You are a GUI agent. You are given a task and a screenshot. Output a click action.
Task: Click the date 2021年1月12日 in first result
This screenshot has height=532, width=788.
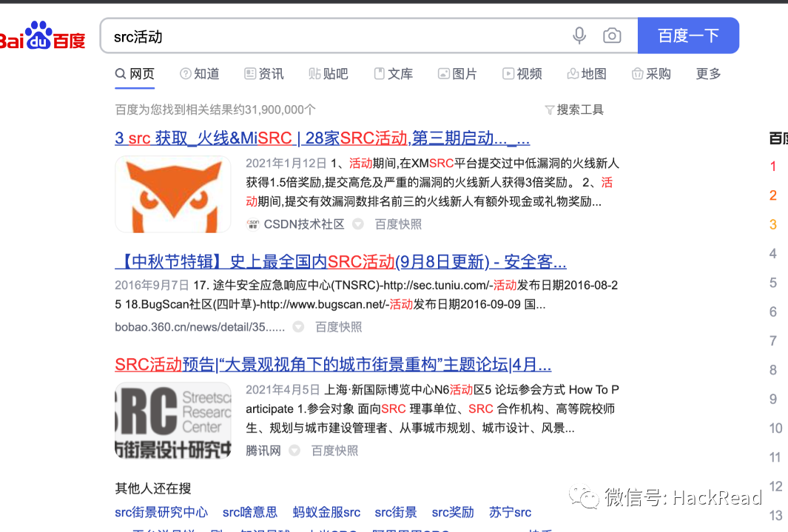click(x=286, y=164)
